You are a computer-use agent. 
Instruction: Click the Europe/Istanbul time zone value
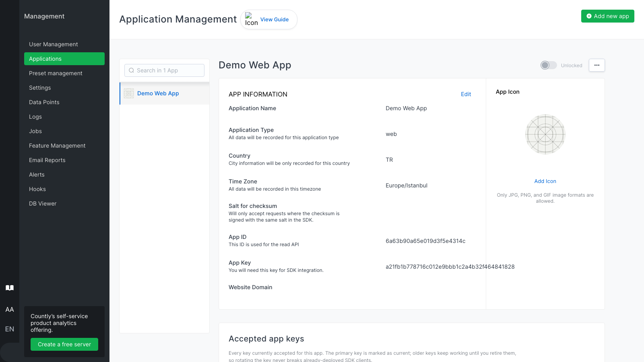click(x=407, y=185)
